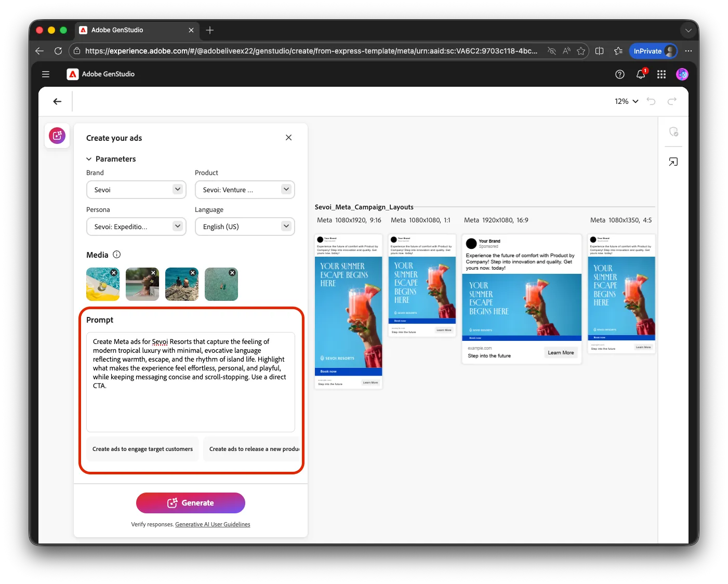Open the user profile avatar

[x=682, y=74]
